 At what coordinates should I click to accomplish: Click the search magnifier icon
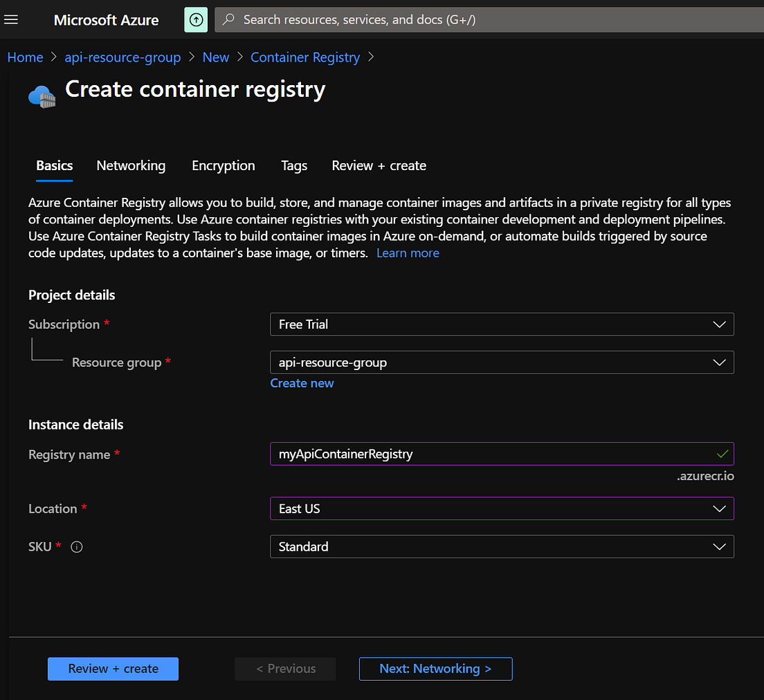[228, 19]
